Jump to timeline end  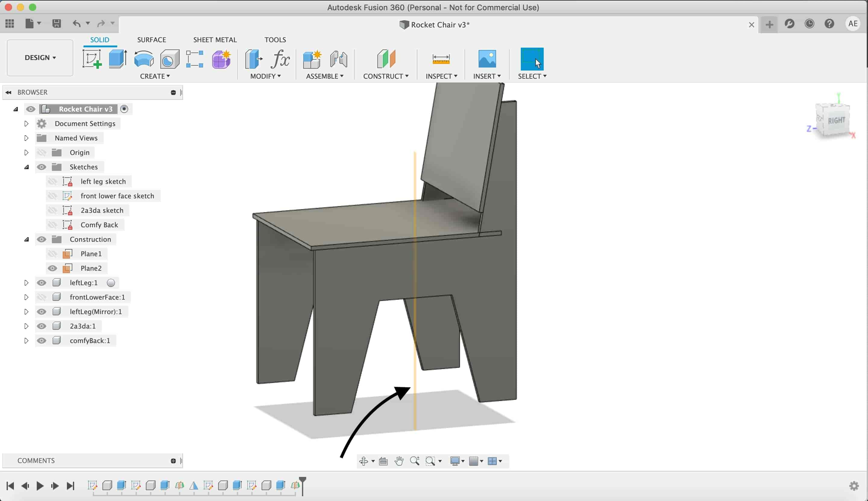tap(71, 486)
